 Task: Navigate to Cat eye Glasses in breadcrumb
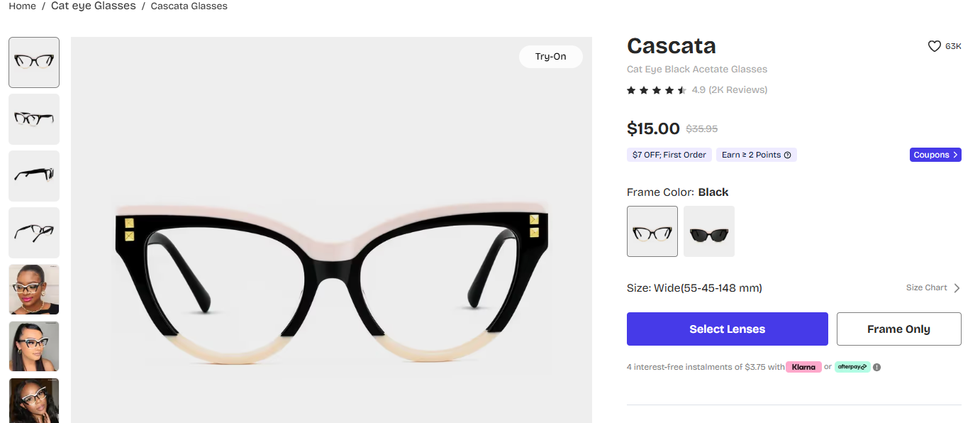[x=93, y=6]
